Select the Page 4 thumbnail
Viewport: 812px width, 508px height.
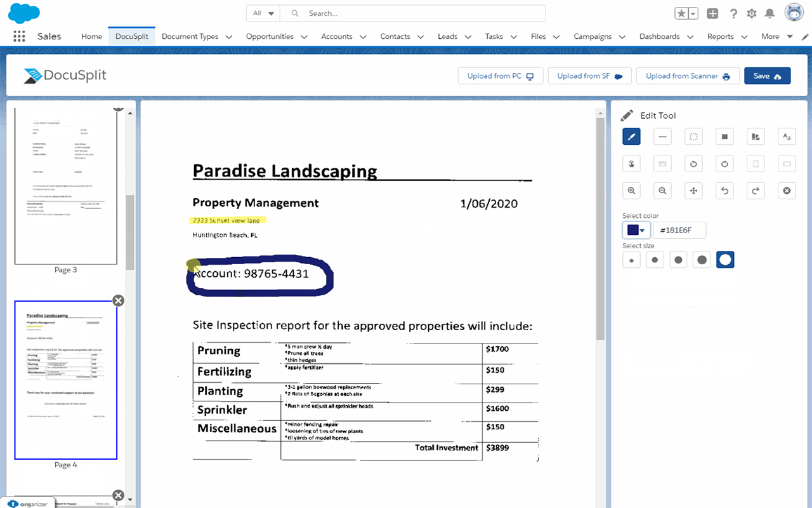coord(66,380)
